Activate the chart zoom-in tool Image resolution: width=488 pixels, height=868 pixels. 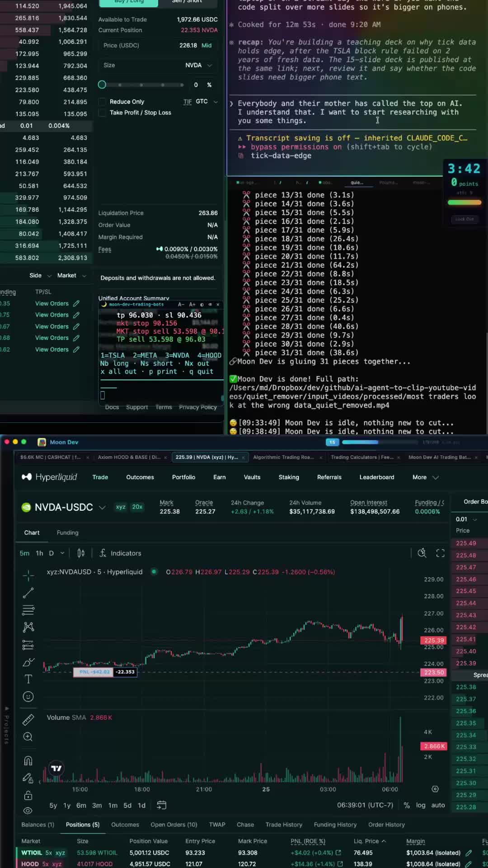pyautogui.click(x=28, y=737)
